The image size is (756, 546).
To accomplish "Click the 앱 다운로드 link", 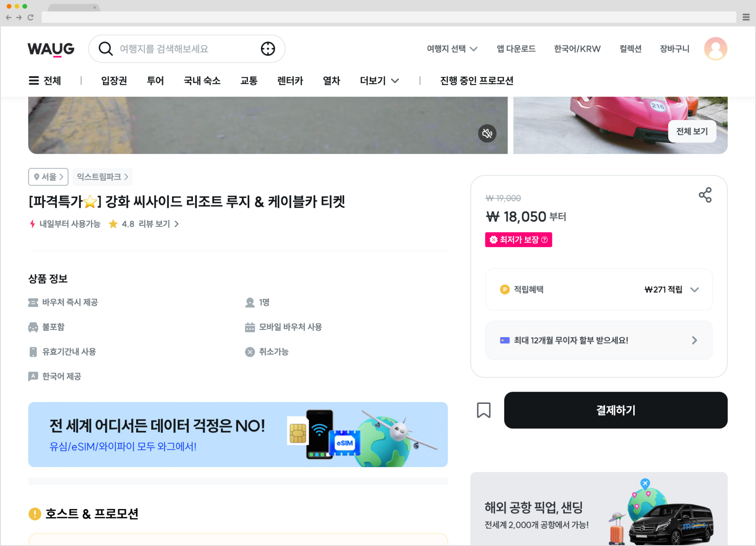I will click(516, 49).
